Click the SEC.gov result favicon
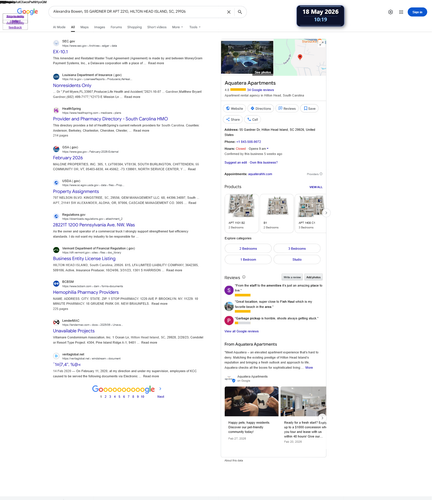The height and width of the screenshot is (500, 437). point(56,43)
